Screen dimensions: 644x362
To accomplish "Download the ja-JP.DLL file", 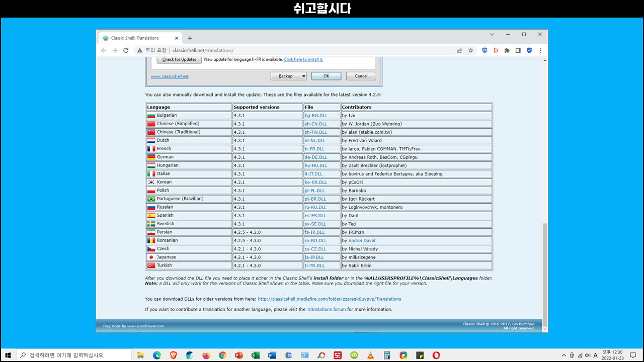I will [314, 257].
